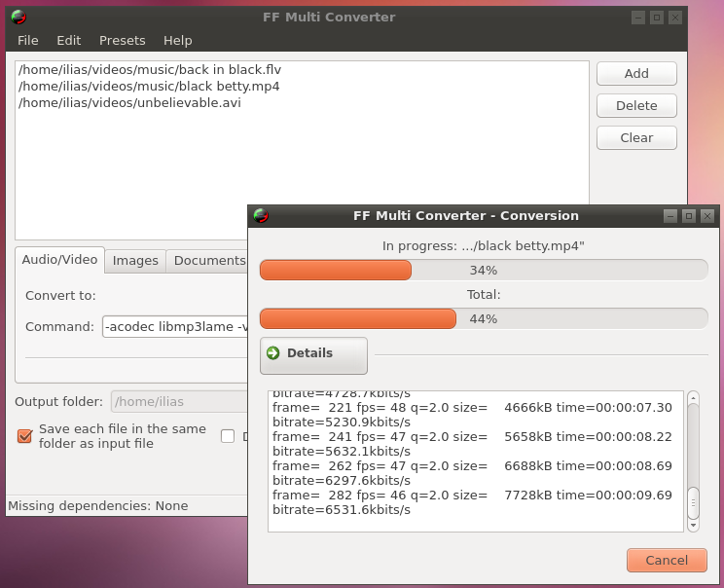Screen dimensions: 724x588
Task: Close the FF Multi Converter main window
Action: coord(675,18)
